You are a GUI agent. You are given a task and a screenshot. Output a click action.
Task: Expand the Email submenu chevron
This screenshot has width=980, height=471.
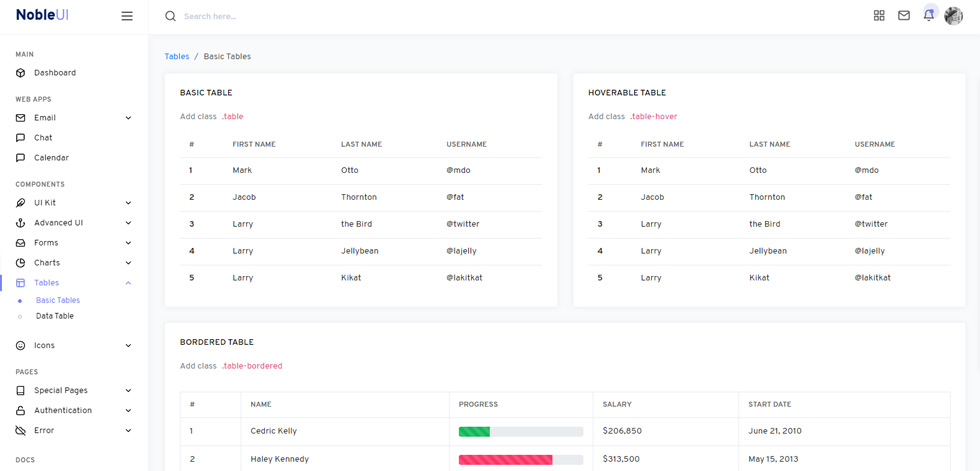(x=128, y=118)
